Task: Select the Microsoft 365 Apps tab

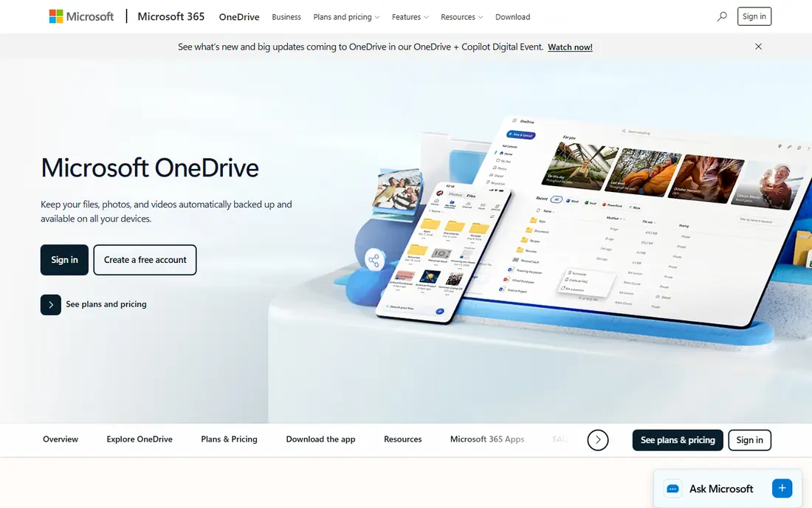Action: pos(486,439)
